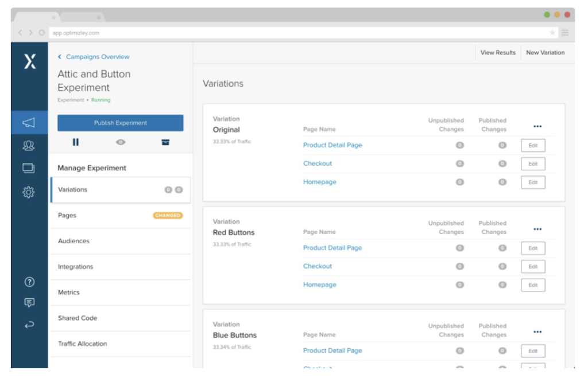The height and width of the screenshot is (378, 588).
Task: Select Audiences in Manage Experiment
Action: click(x=121, y=241)
